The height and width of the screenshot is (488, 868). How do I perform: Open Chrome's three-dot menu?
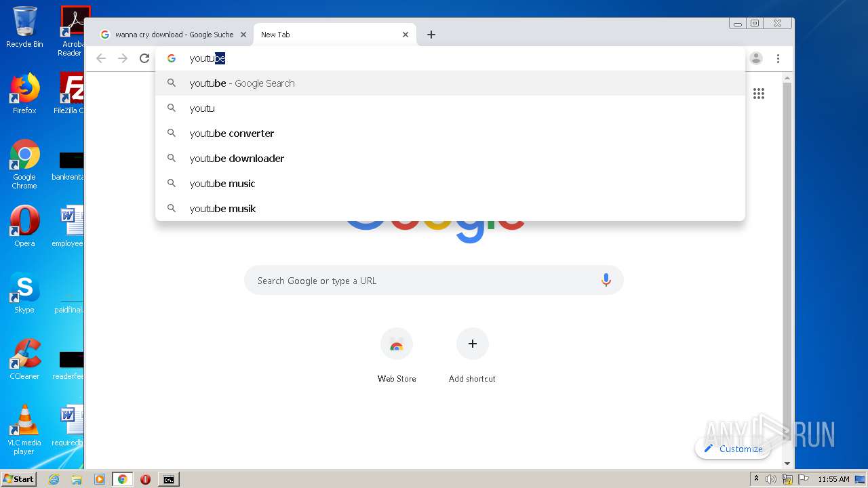tap(778, 58)
